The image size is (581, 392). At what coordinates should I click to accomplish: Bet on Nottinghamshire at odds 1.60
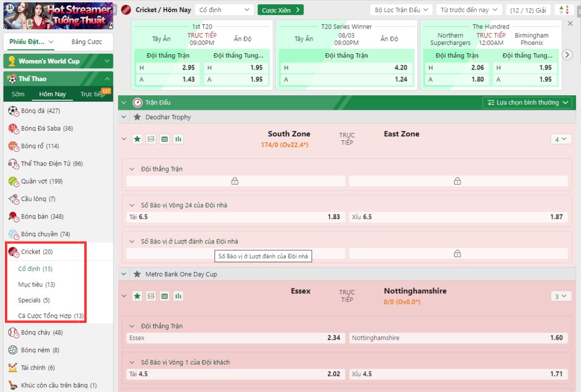click(x=458, y=338)
